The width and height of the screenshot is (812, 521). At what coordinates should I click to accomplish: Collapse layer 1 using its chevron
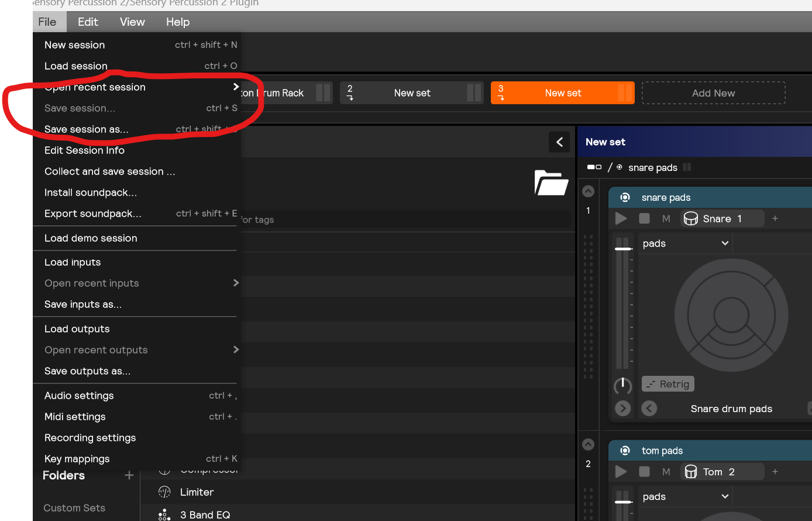pyautogui.click(x=589, y=191)
